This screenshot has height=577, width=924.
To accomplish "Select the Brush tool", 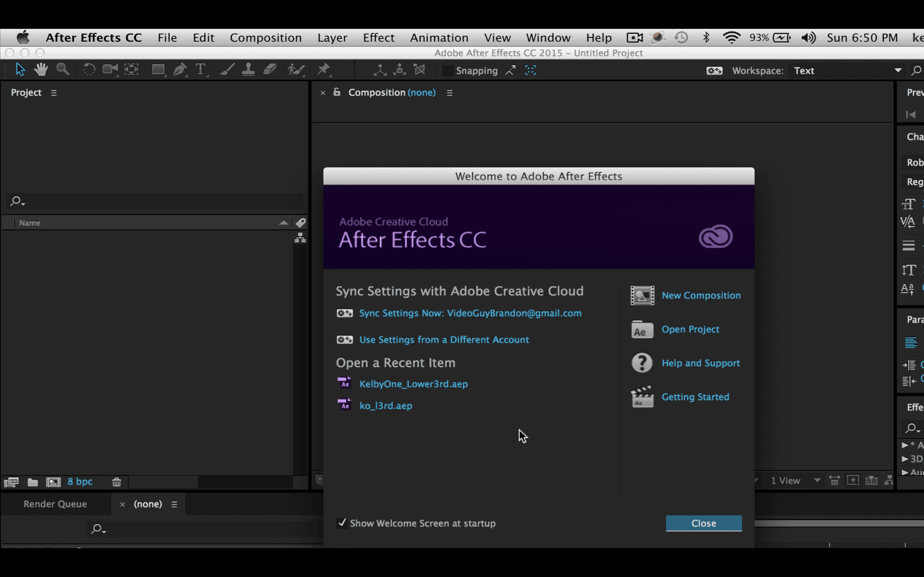I will [227, 70].
